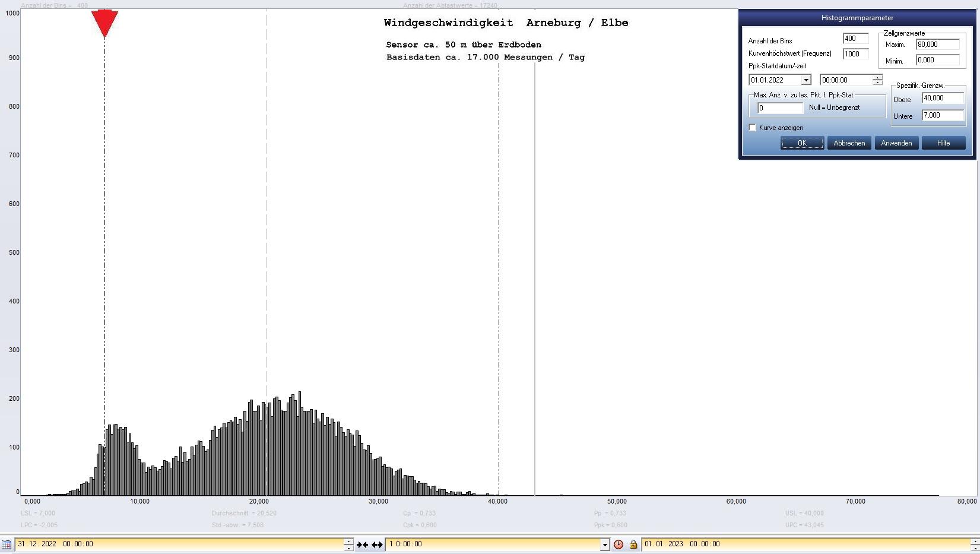Click the padlock lock icon
Viewport: 980px width, 554px height.
pyautogui.click(x=633, y=544)
